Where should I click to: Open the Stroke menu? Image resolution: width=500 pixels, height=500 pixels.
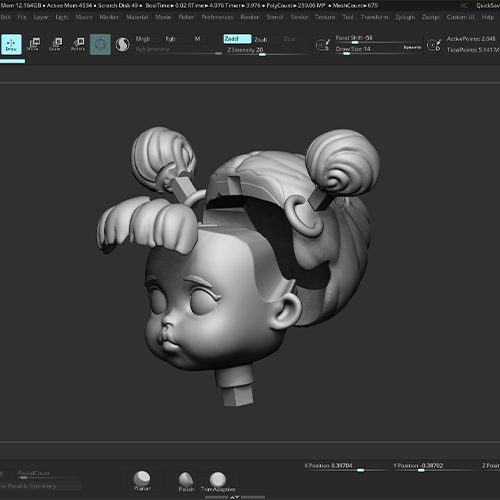click(299, 17)
